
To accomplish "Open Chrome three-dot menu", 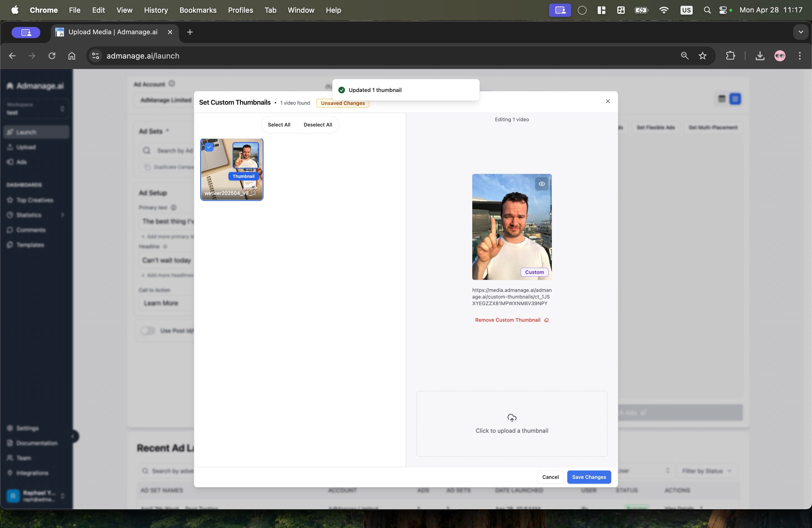I will click(x=799, y=56).
